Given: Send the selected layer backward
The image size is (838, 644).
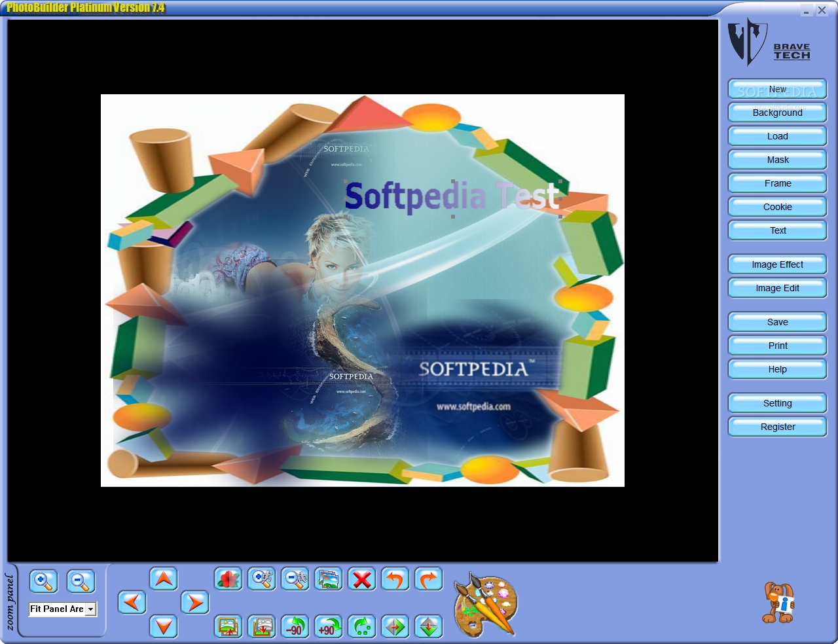Looking at the screenshot, I should coord(262,626).
